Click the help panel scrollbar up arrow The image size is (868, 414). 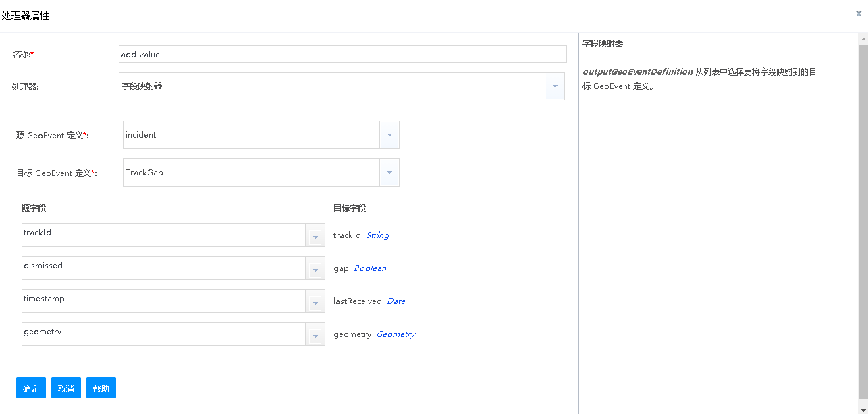[x=863, y=40]
